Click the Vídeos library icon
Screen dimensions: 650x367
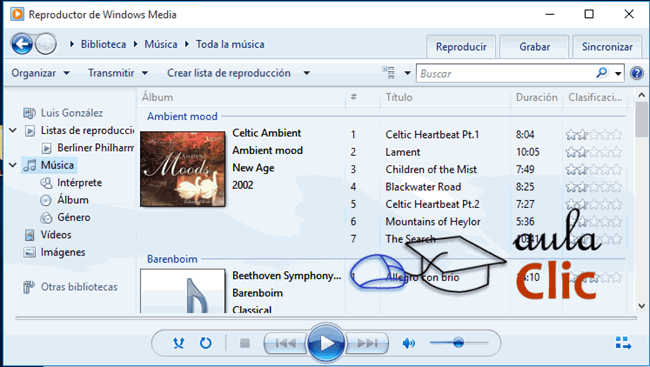click(29, 235)
